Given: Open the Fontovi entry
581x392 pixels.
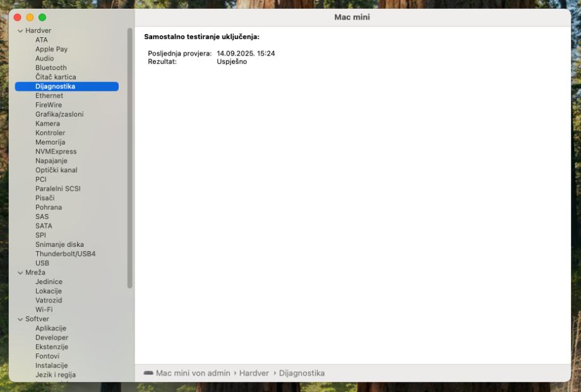Looking at the screenshot, I should pyautogui.click(x=47, y=356).
